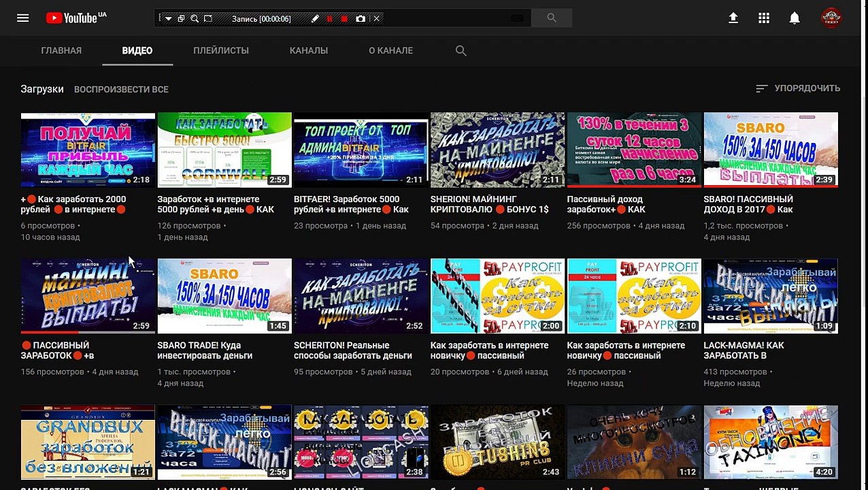Open the 2:39 SBARO 150% ЗА 150 ЧАСОВ thumbnail

click(771, 150)
